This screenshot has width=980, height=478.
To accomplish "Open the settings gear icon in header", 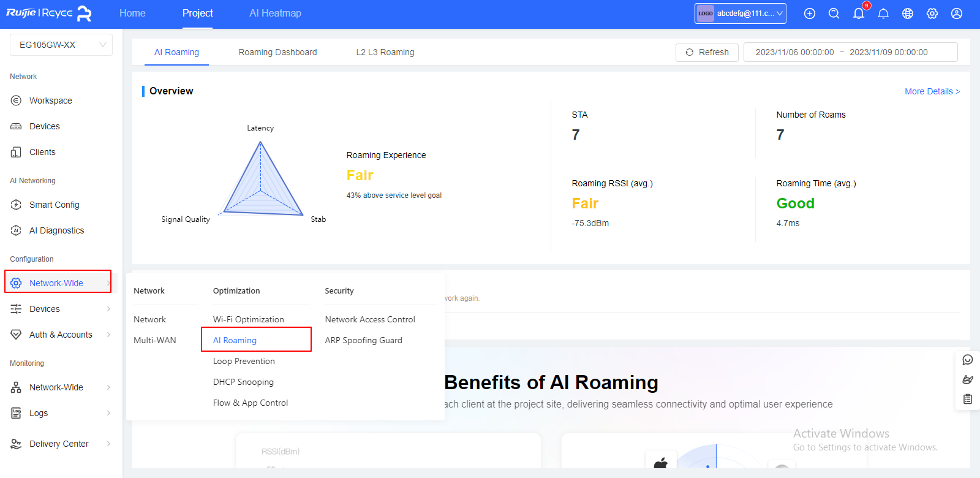I will pyautogui.click(x=932, y=13).
